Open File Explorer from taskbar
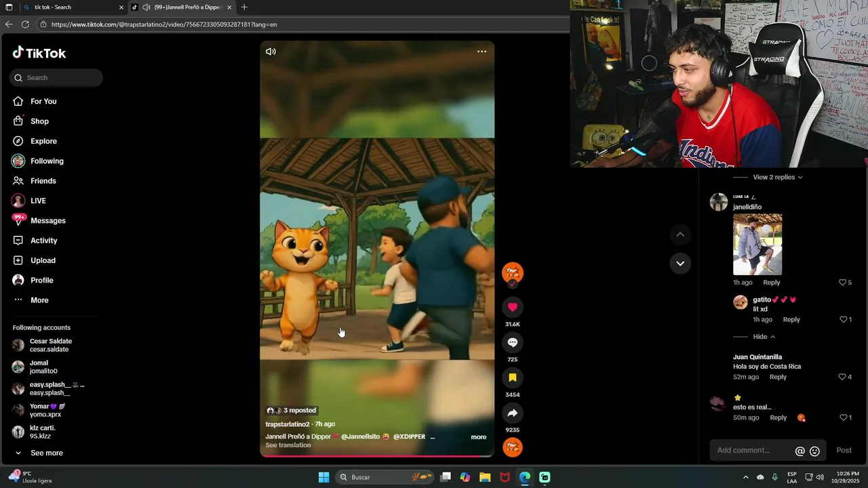This screenshot has height=488, width=868. [485, 477]
